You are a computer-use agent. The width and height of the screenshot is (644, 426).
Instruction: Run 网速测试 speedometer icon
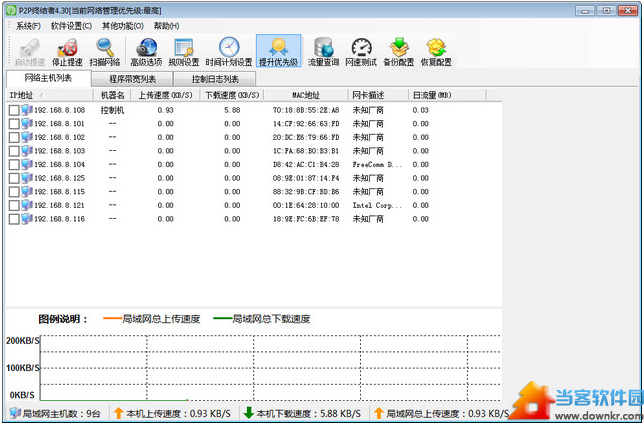tap(361, 47)
